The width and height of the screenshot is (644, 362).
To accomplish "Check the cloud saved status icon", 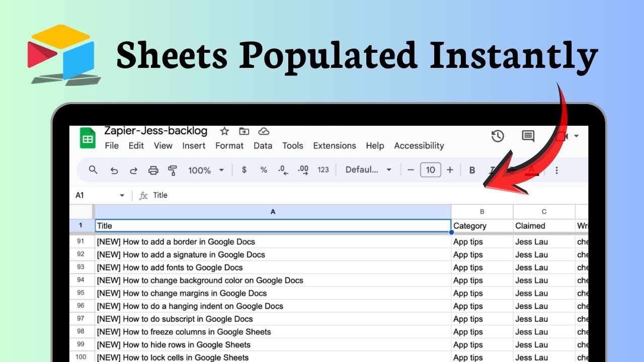I will point(264,131).
